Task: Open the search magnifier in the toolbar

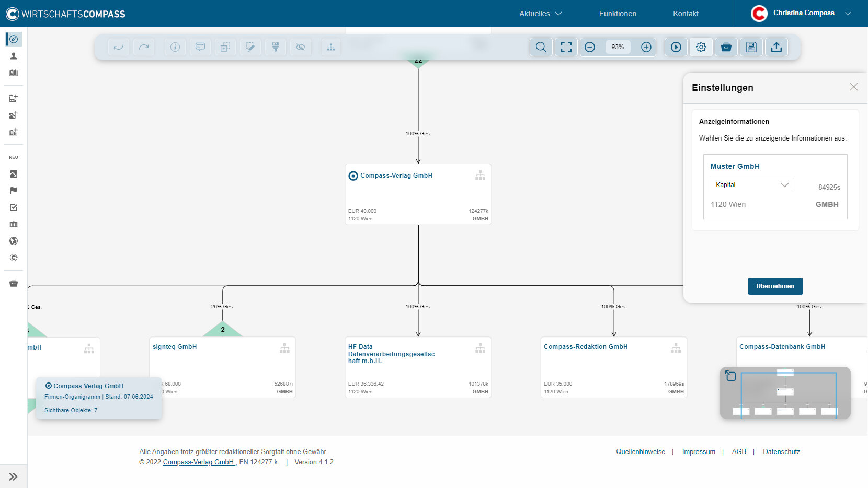Action: click(541, 47)
